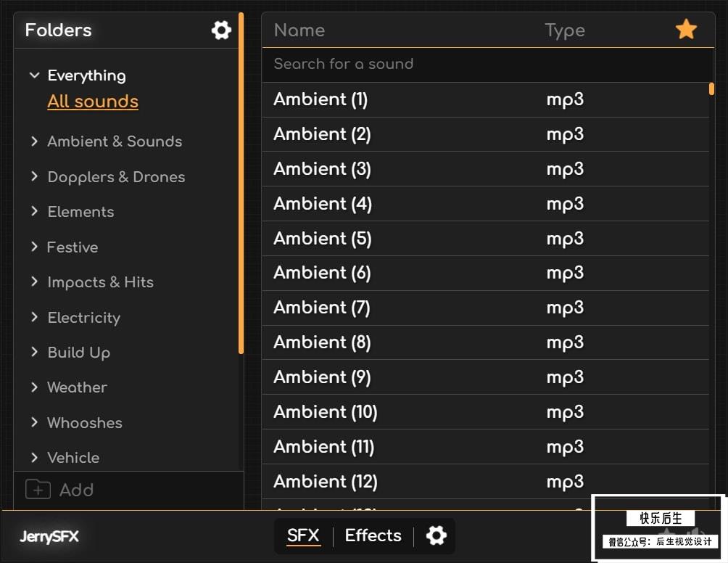Select the Ambient (10) sound
The width and height of the screenshot is (728, 563).
click(486, 412)
